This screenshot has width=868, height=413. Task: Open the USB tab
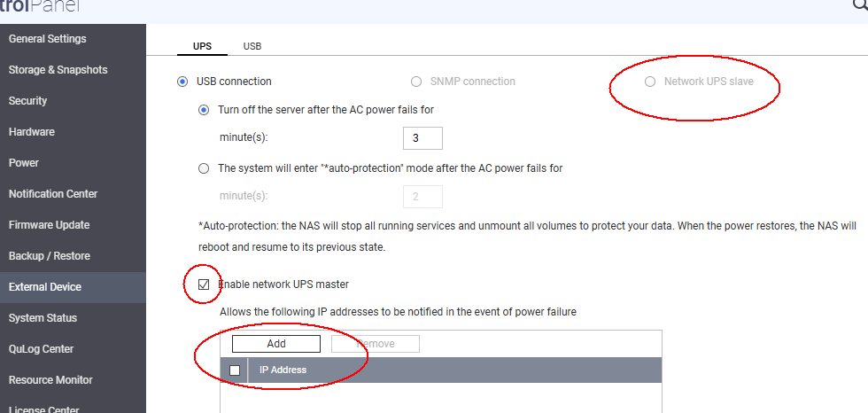pos(252,46)
